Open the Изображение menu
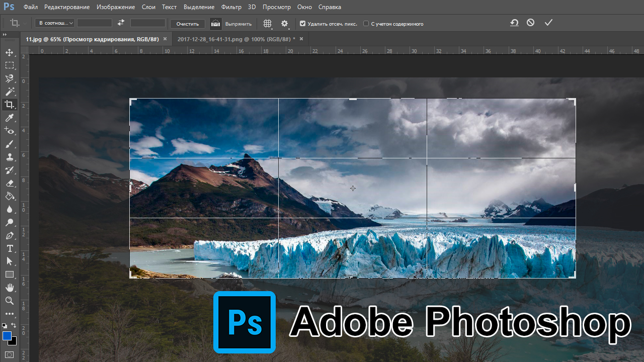The width and height of the screenshot is (644, 362). click(x=116, y=7)
